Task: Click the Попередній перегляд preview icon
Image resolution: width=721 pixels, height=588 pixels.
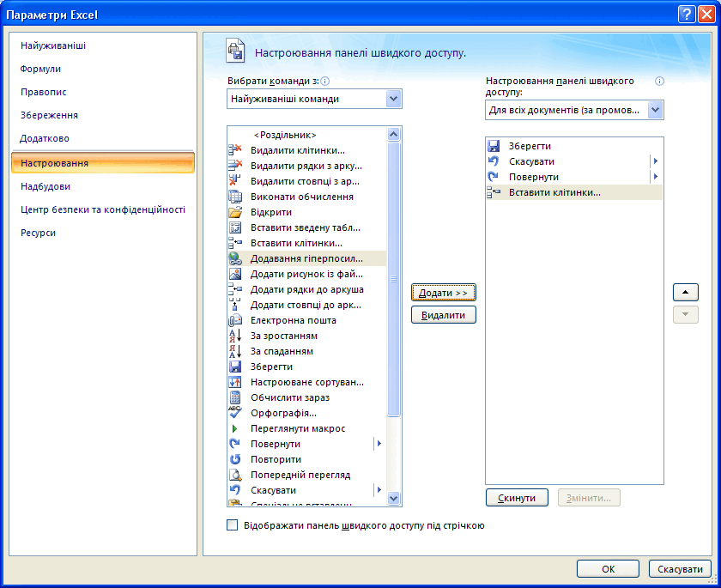Action: pos(235,475)
